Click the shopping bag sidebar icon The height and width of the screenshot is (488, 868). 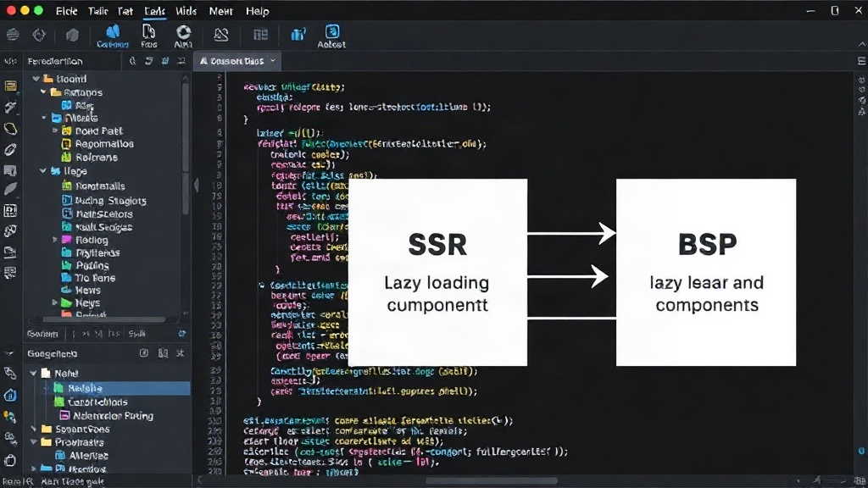click(10, 460)
